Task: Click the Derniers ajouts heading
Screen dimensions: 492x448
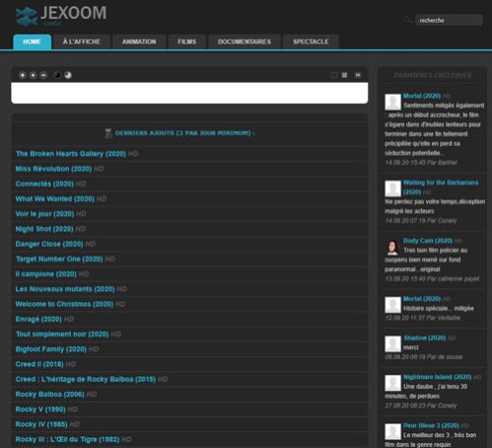Action: click(x=184, y=133)
